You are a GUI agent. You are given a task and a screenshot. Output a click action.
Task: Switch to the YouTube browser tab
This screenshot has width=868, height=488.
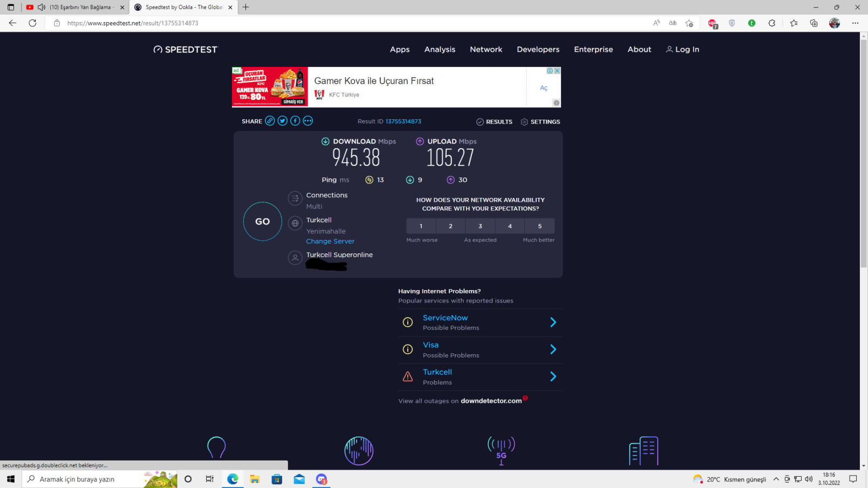(75, 7)
